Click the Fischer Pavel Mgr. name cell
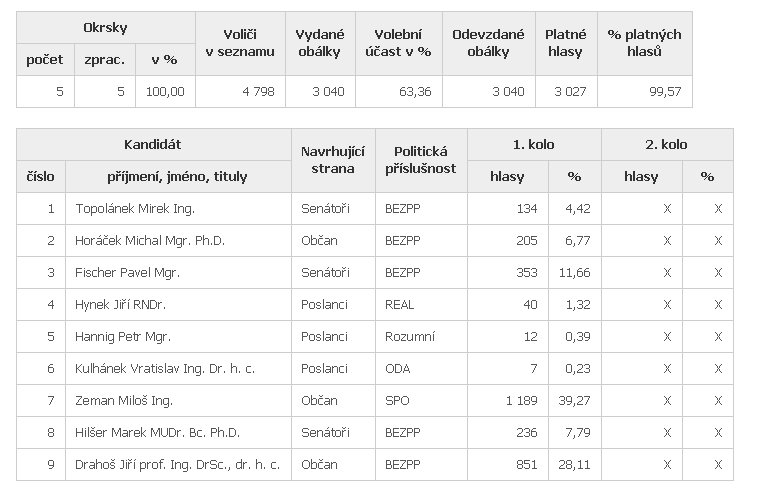The image size is (757, 492). (127, 273)
